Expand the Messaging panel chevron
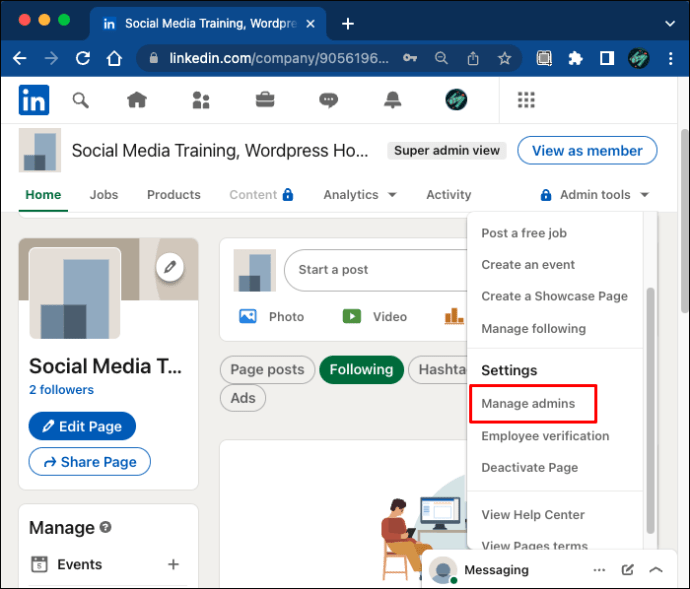This screenshot has height=589, width=690. pyautogui.click(x=657, y=570)
